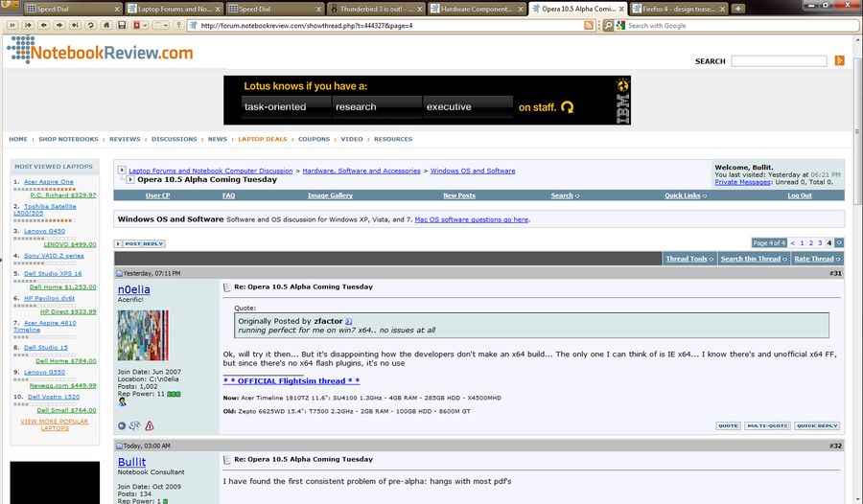Open the OFFICIAL Flightsim thread link
The height and width of the screenshot is (504, 863).
292,380
